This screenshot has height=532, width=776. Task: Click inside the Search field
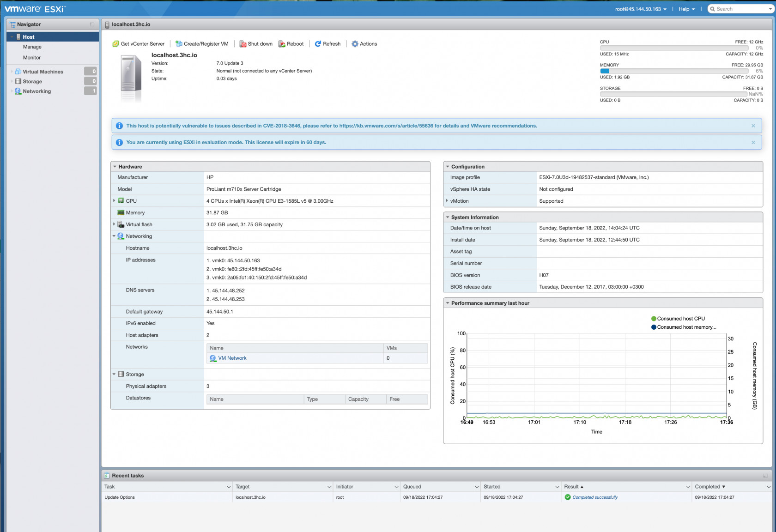click(x=739, y=9)
